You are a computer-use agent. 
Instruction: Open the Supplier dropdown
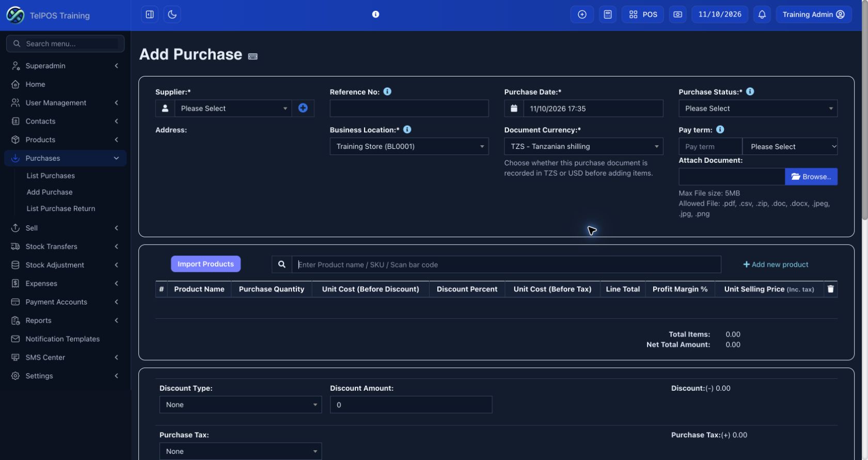coord(233,109)
